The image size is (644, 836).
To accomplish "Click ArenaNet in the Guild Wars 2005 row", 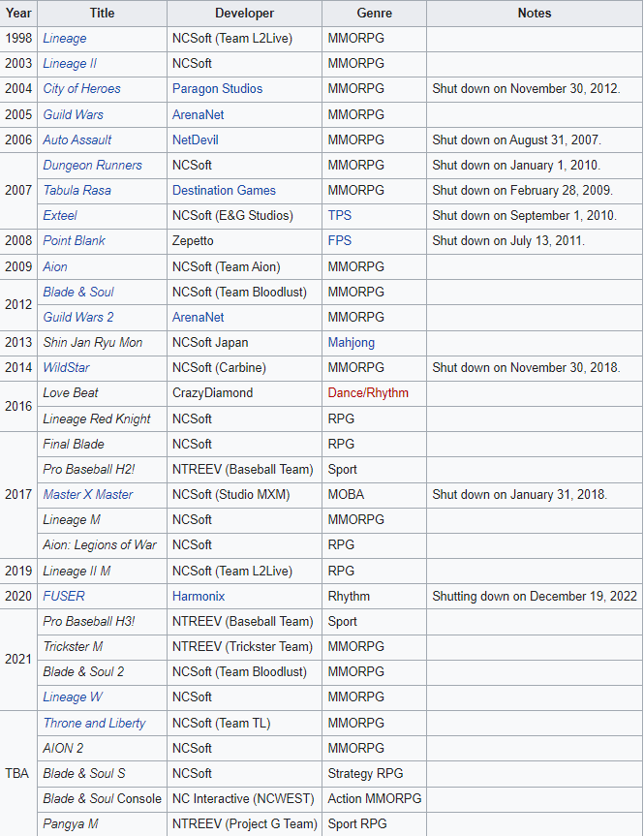I will tap(198, 114).
